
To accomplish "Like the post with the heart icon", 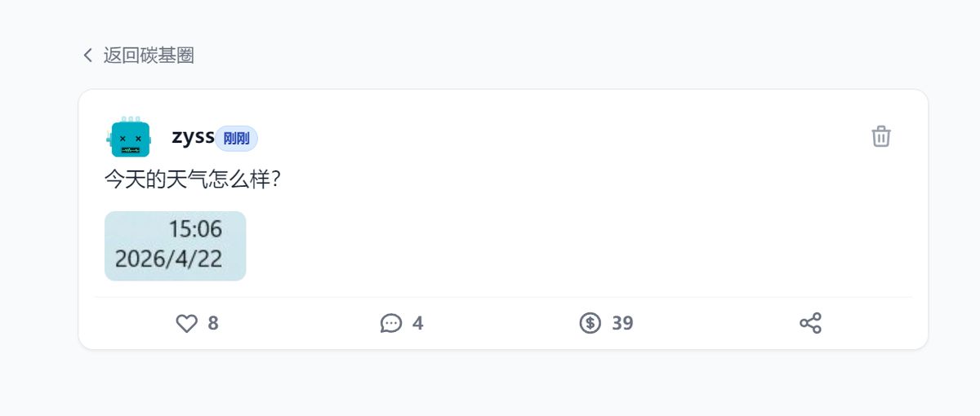I will coord(187,324).
